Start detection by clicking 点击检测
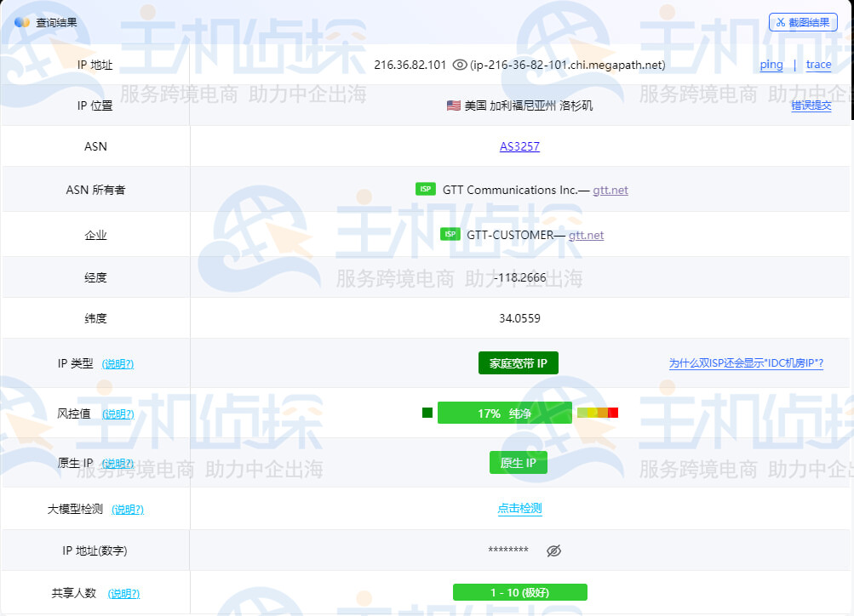 pyautogui.click(x=519, y=508)
